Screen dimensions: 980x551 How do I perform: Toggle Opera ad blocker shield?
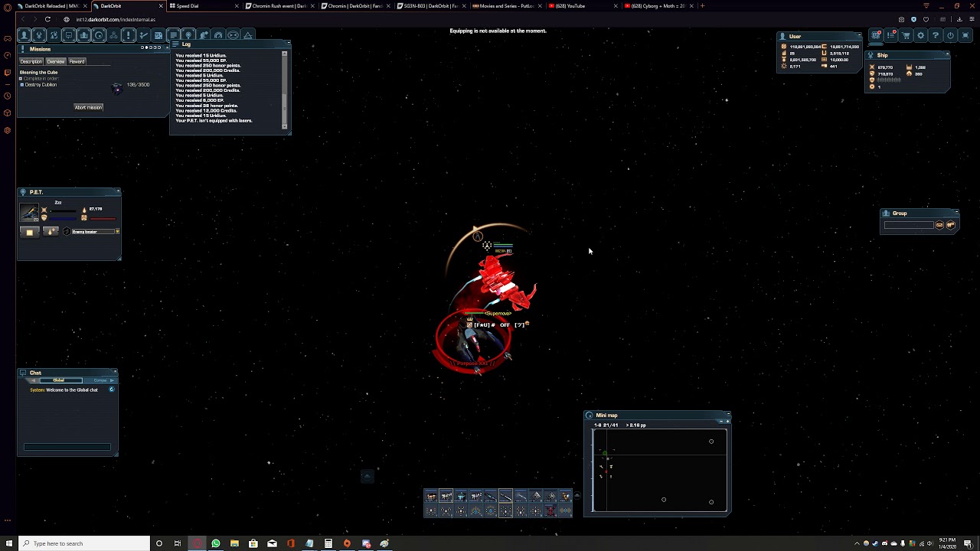(x=913, y=19)
